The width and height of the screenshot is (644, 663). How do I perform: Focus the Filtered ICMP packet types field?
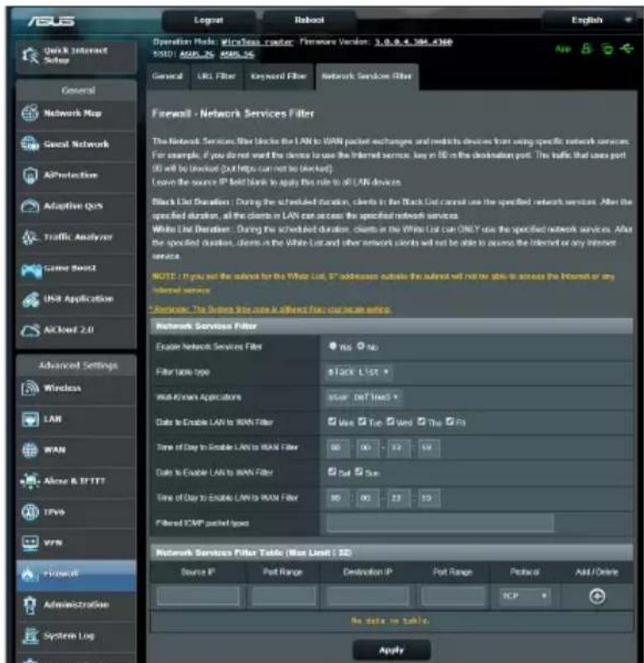click(x=440, y=523)
